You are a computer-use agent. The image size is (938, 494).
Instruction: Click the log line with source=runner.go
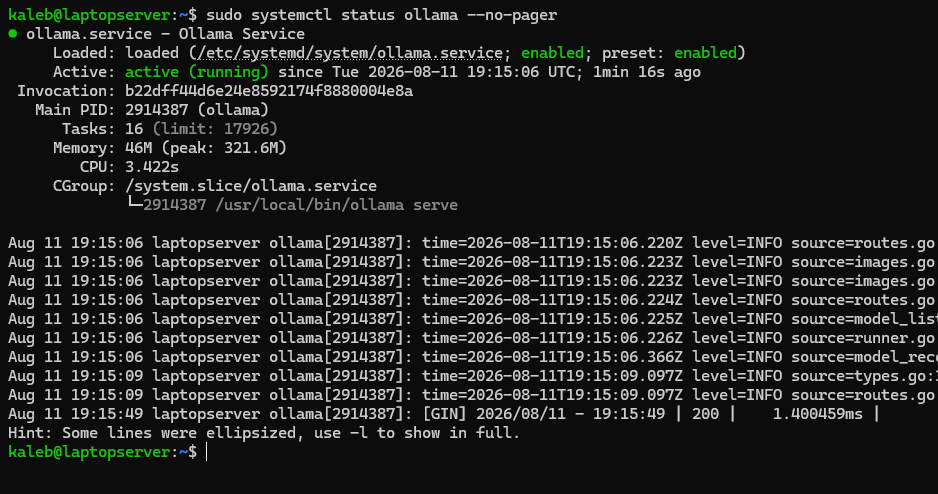[x=473, y=338]
